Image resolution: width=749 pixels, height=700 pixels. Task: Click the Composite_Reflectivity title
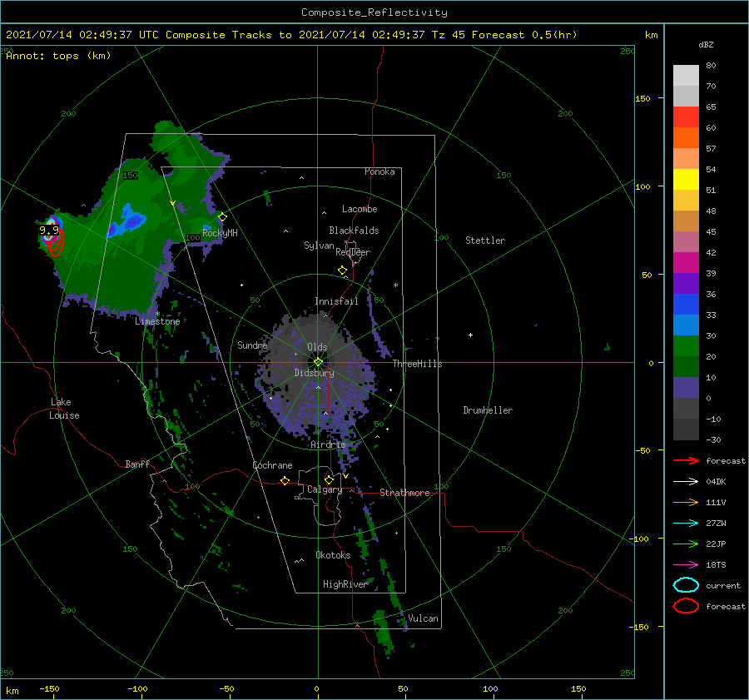click(x=374, y=12)
